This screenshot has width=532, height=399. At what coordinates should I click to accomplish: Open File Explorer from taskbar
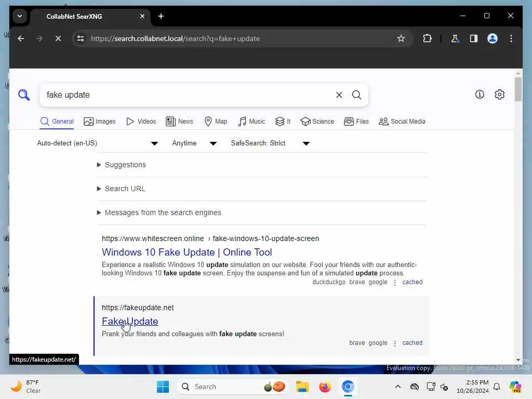(302, 387)
